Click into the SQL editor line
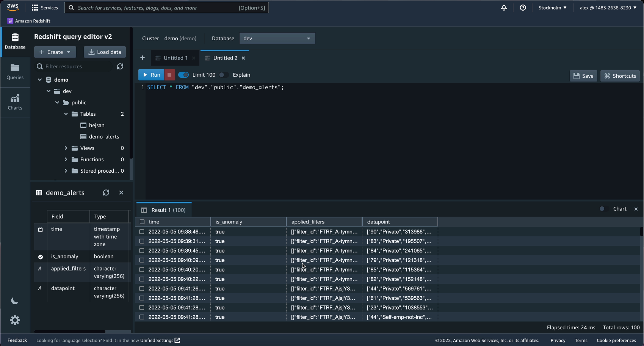Image resolution: width=644 pixels, height=346 pixels. click(x=215, y=87)
